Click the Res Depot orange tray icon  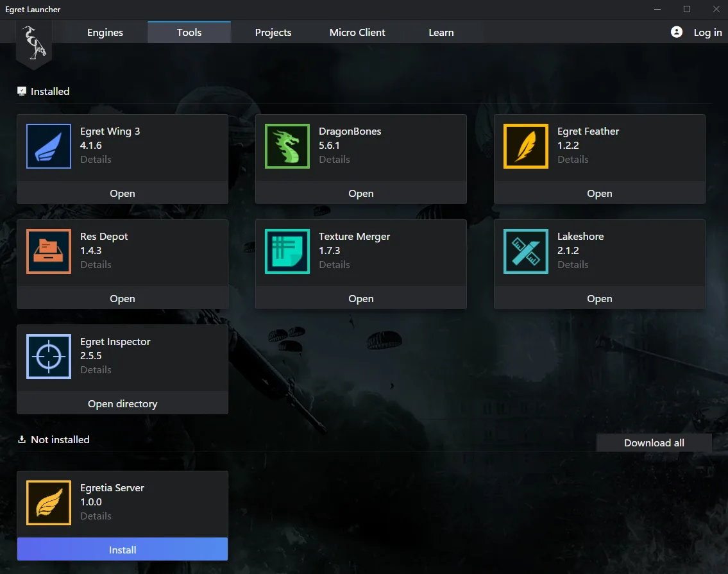(x=49, y=251)
